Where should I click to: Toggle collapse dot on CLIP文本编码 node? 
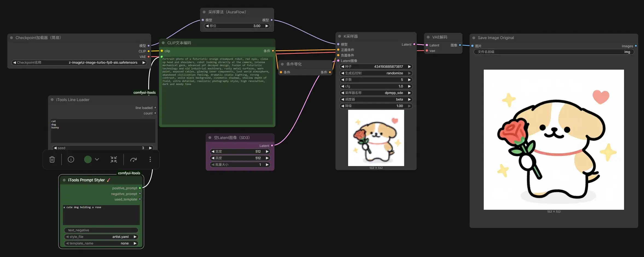pyautogui.click(x=163, y=43)
